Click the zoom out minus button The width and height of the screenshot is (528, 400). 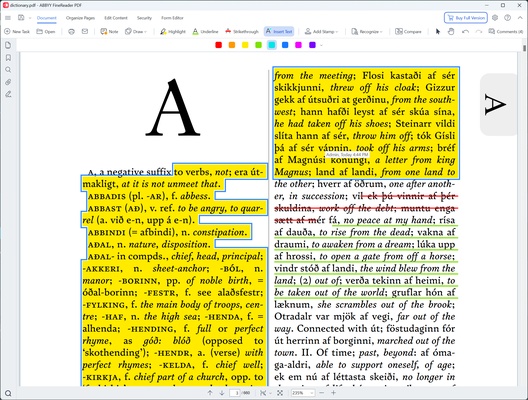click(x=322, y=393)
